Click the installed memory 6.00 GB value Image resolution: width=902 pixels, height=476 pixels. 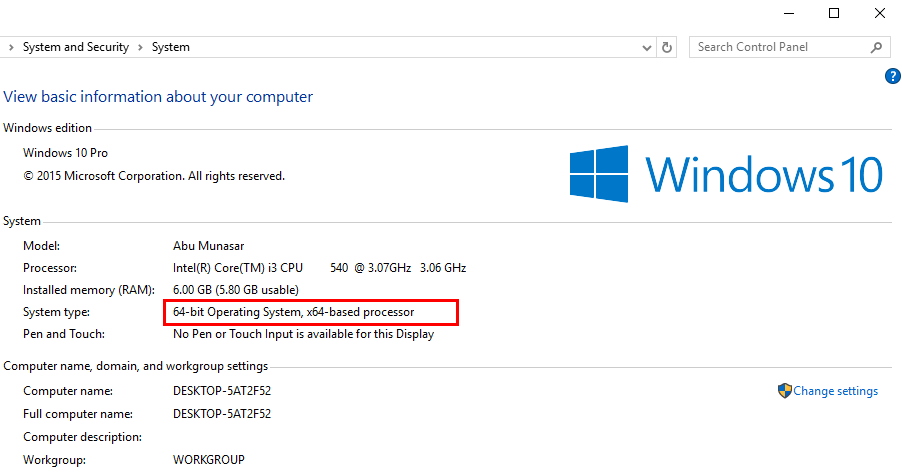[x=236, y=290]
